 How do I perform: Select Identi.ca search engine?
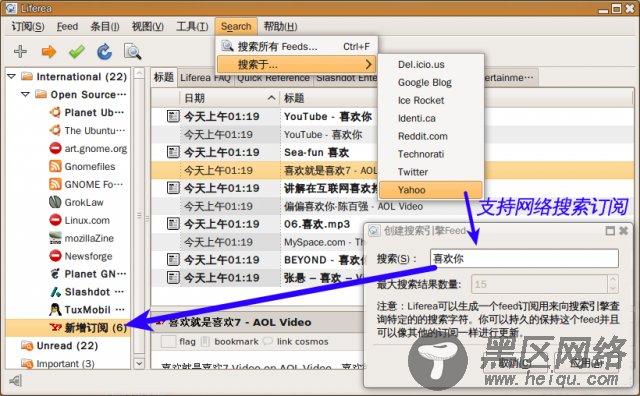[x=431, y=118]
